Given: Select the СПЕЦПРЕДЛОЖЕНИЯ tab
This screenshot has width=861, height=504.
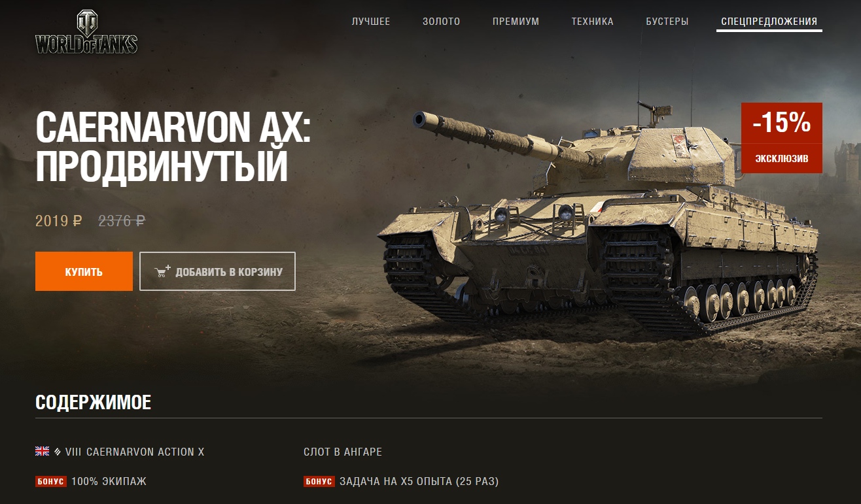Looking at the screenshot, I should (x=769, y=22).
